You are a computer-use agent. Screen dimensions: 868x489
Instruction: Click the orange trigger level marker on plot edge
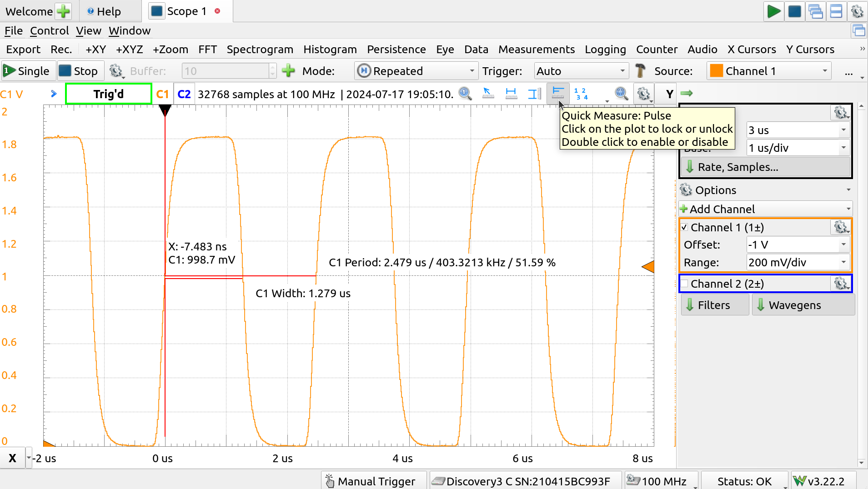point(648,267)
